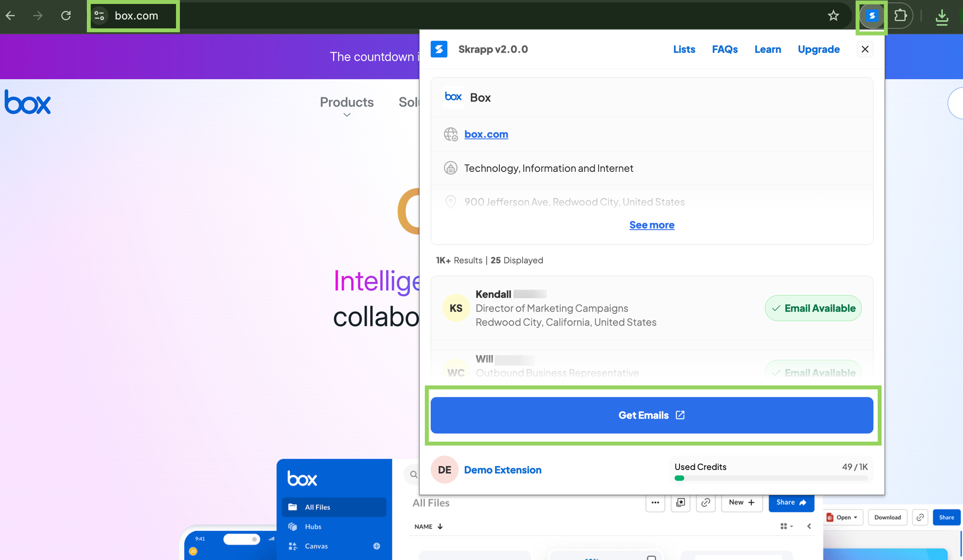Select Kendall's Email Available badge
The height and width of the screenshot is (560, 963).
813,308
